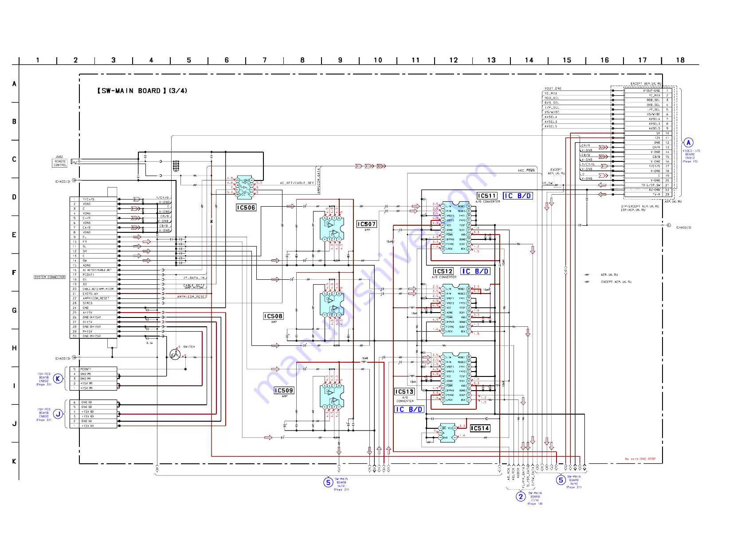The width and height of the screenshot is (745, 560).
Task: Click the IC509 label
Action: (x=284, y=391)
